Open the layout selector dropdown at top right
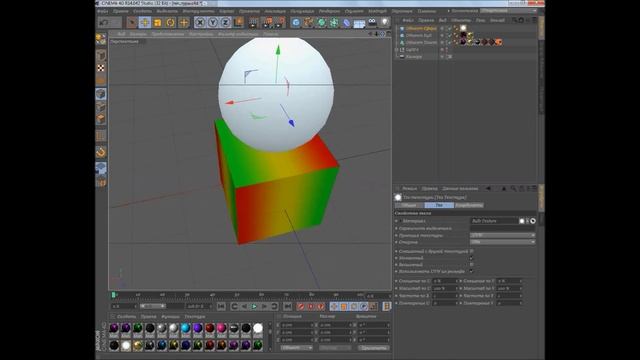Screen dimensions: 640x360 tap(509, 10)
